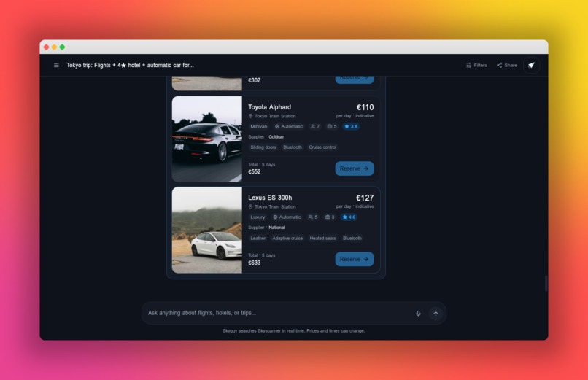
Task: Click the partially visible Reserve button for €307 car
Action: [355, 80]
